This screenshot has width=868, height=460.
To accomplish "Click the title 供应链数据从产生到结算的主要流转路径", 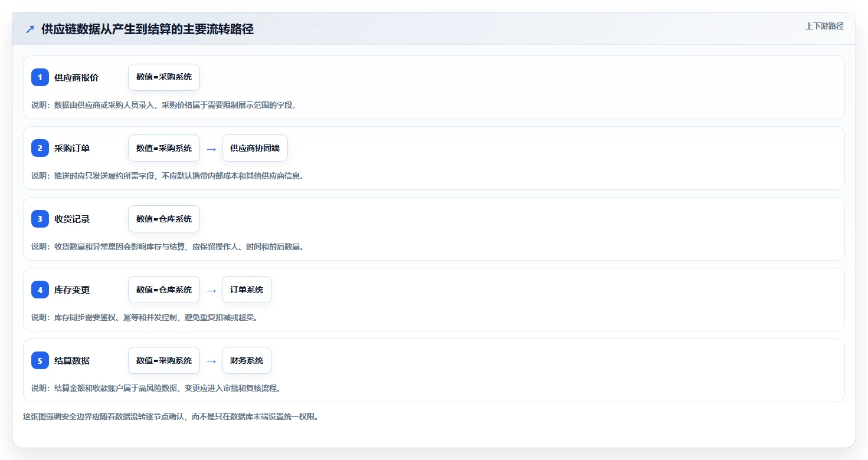I will 148,29.
